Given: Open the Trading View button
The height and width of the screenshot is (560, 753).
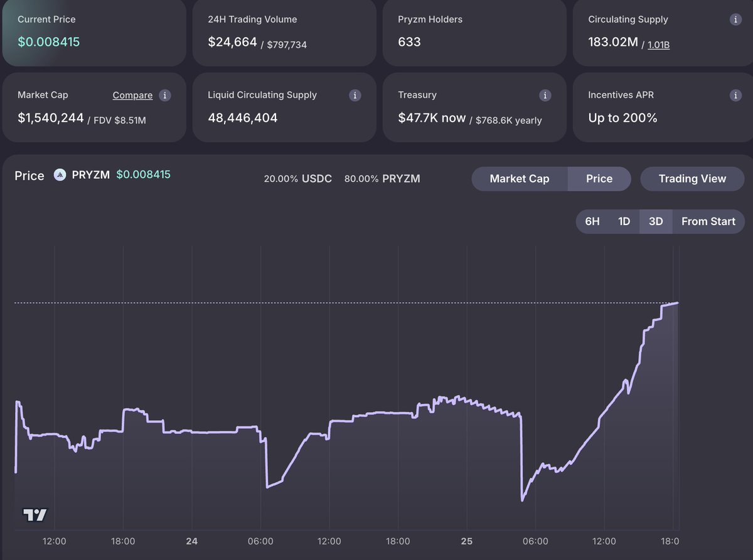Looking at the screenshot, I should 693,179.
